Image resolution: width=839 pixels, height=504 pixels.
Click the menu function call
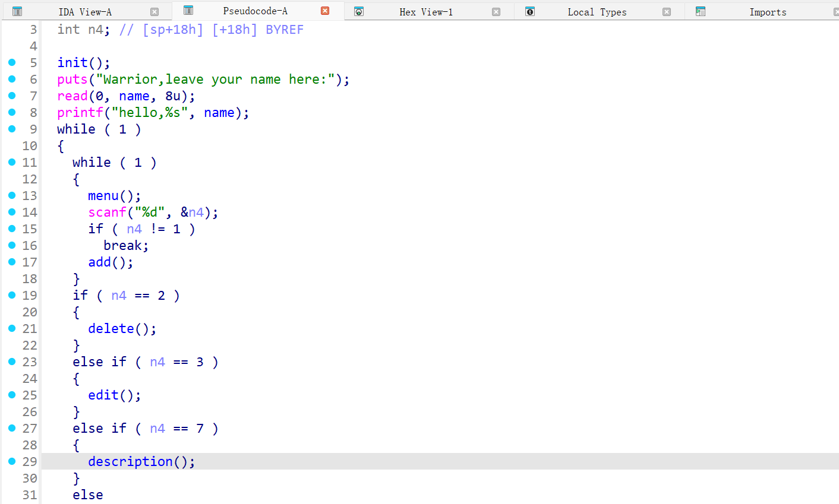pyautogui.click(x=103, y=195)
